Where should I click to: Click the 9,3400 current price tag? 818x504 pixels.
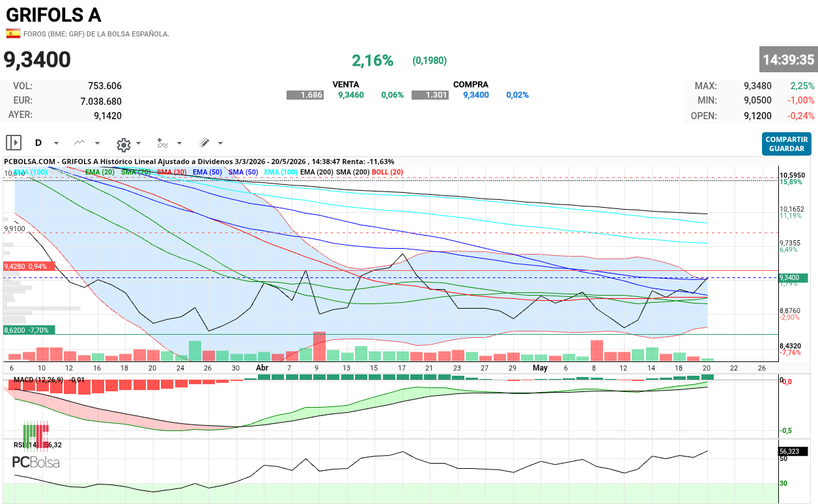click(793, 278)
